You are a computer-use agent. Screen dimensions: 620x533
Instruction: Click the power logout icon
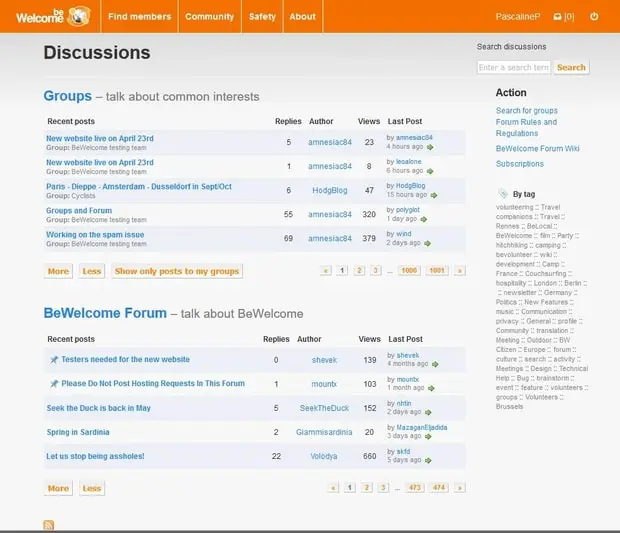coord(594,16)
